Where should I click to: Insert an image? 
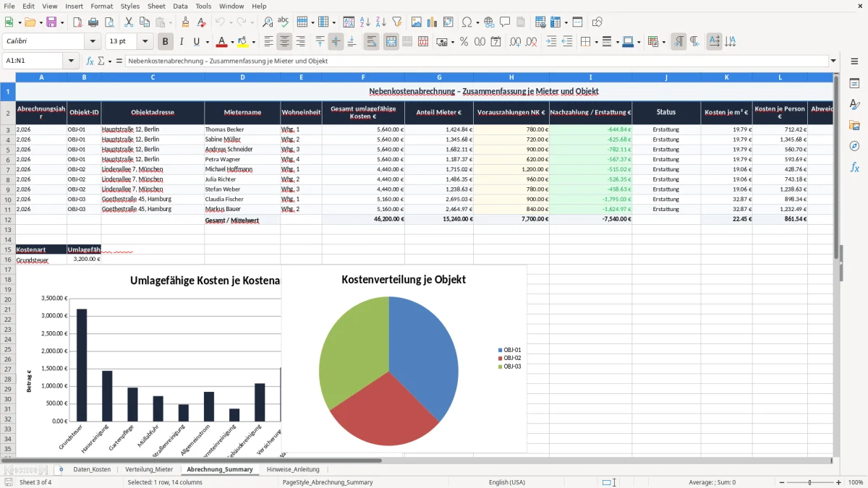click(x=417, y=22)
